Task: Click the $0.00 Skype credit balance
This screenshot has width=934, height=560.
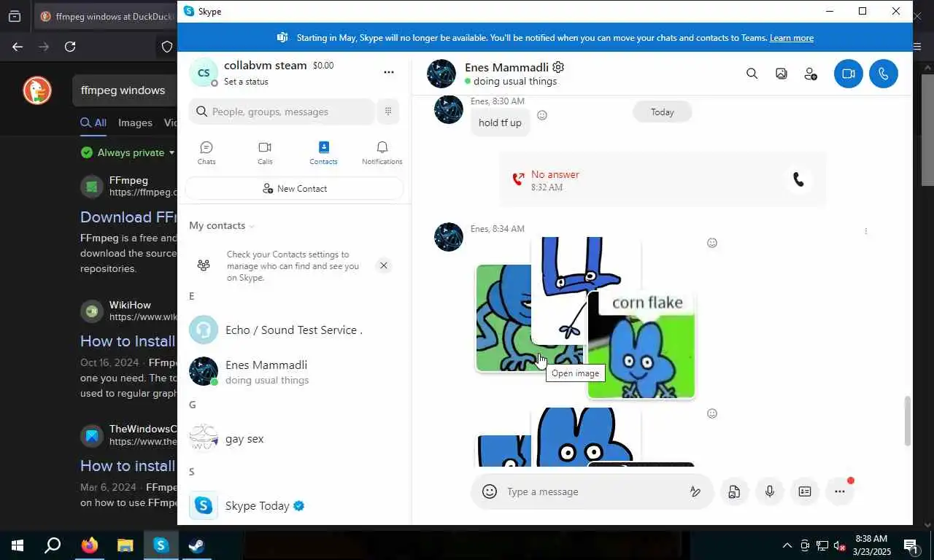Action: click(x=323, y=66)
